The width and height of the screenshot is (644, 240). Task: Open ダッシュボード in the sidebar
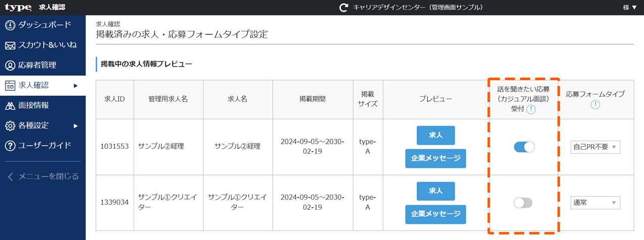(x=45, y=25)
